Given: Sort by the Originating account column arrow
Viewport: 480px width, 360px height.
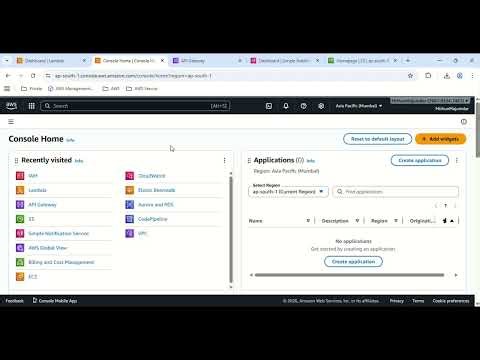Looking at the screenshot, I should point(452,221).
